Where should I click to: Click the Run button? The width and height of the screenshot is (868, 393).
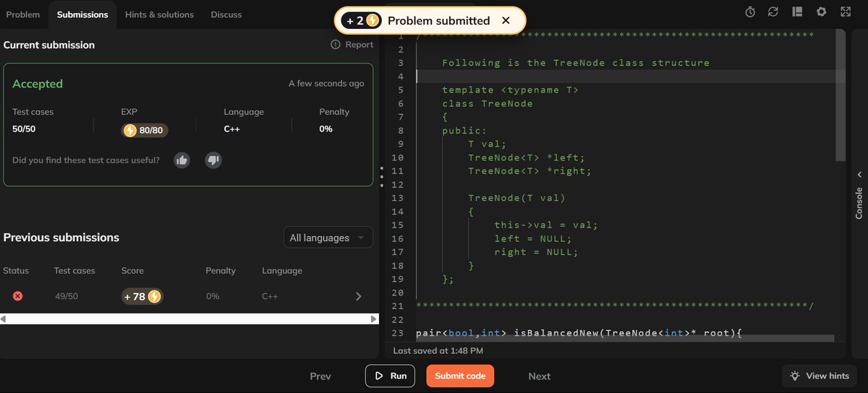pyautogui.click(x=391, y=376)
